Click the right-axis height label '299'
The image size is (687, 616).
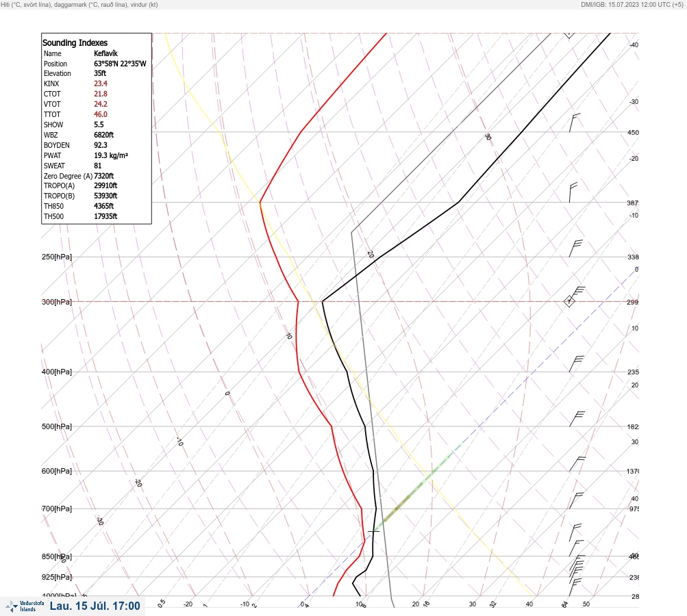click(633, 302)
